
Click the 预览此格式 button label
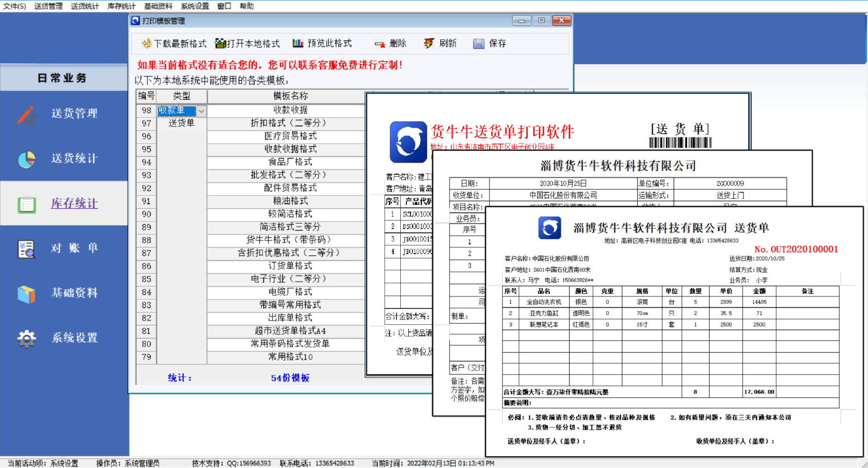coord(330,43)
